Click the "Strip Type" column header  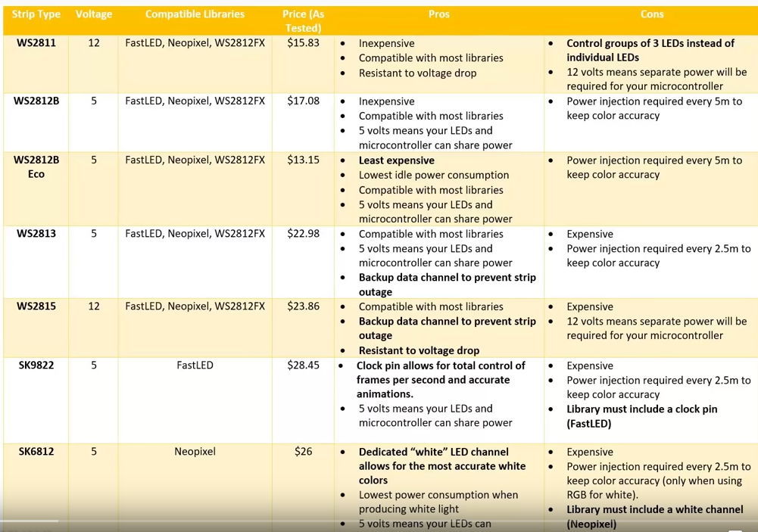36,14
